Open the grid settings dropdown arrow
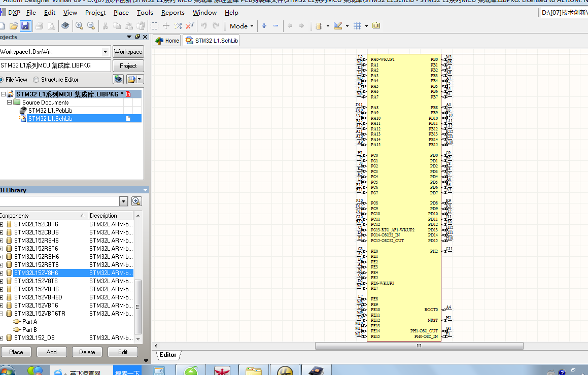 [x=366, y=26]
